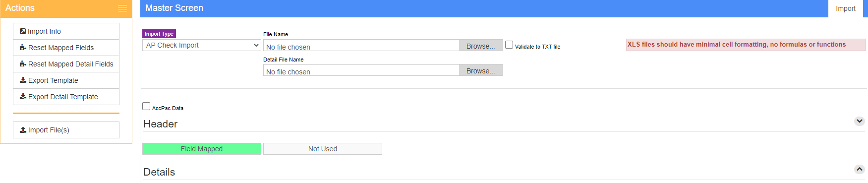Click the Export Detail Template download icon
The height and width of the screenshot is (183, 868).
pos(23,96)
